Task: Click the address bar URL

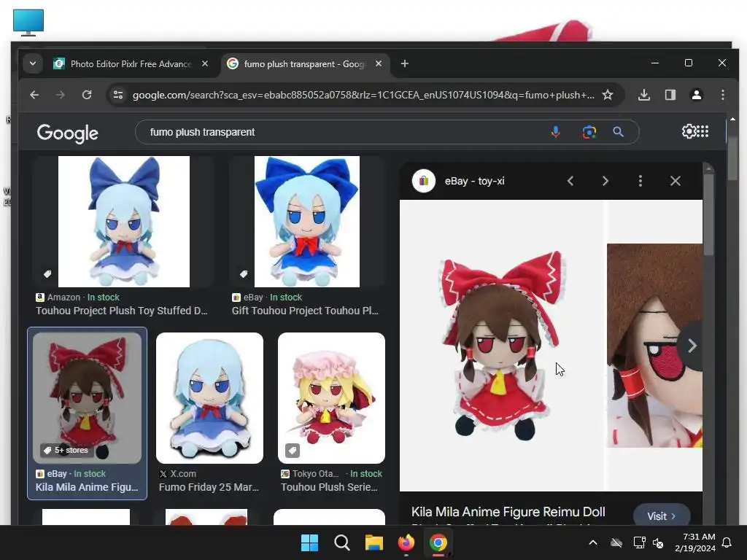Action: point(363,95)
